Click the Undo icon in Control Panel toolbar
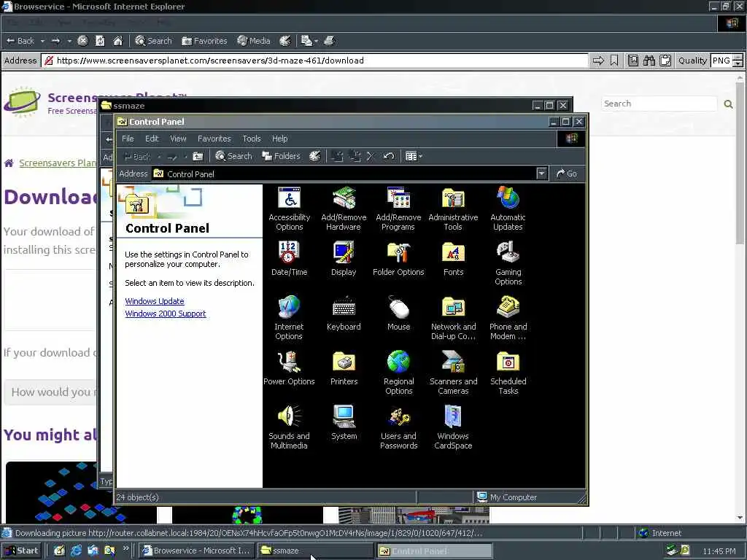 [x=389, y=156]
